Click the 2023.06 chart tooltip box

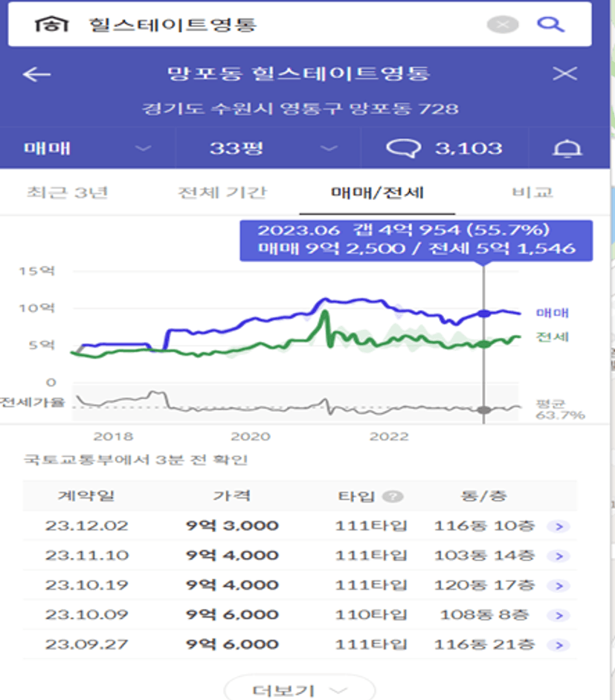416,240
